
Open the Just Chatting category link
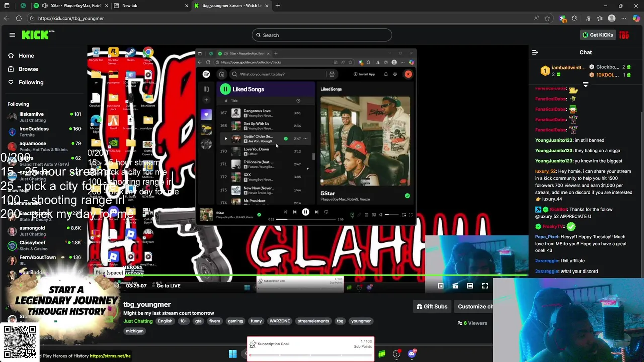pos(138,321)
